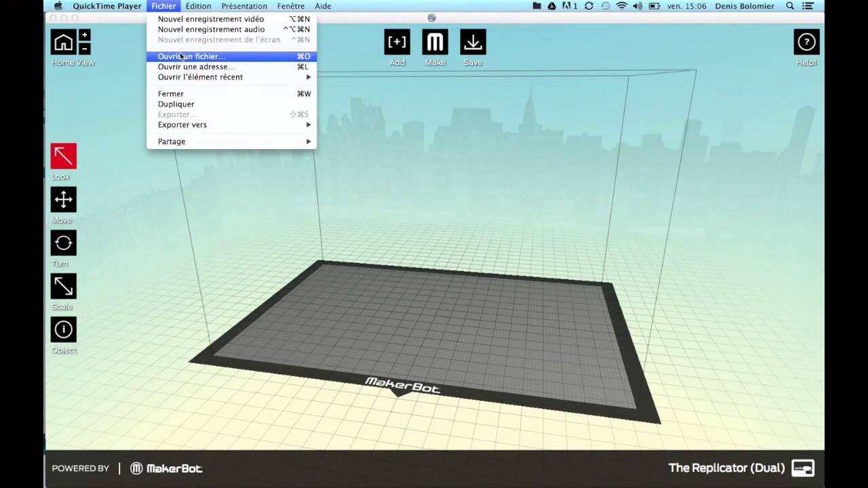This screenshot has height=488, width=868.
Task: Open the Make dialog with M icon
Action: click(435, 42)
